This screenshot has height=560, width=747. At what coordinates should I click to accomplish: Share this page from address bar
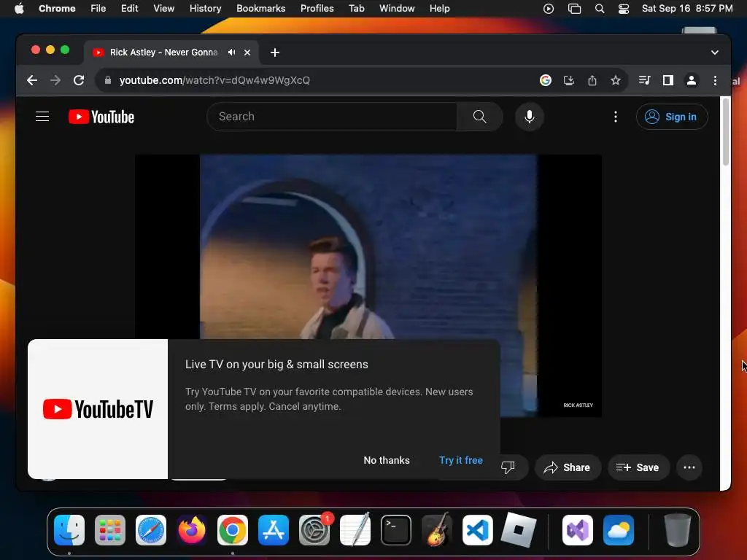pos(592,80)
